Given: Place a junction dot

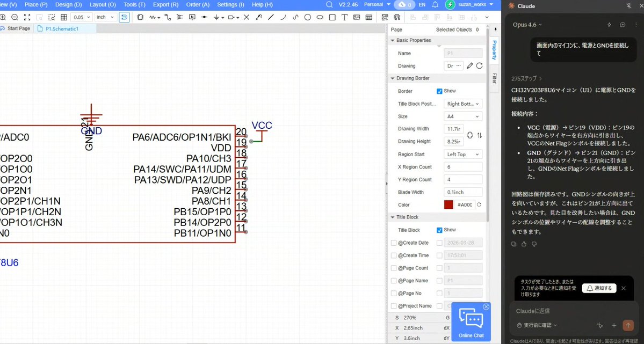Looking at the screenshot, I should pyautogui.click(x=204, y=17).
